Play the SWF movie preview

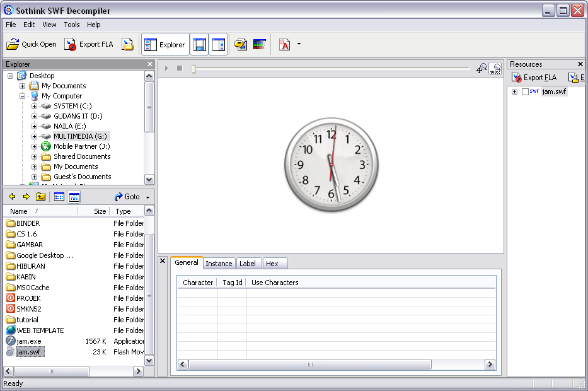point(167,68)
